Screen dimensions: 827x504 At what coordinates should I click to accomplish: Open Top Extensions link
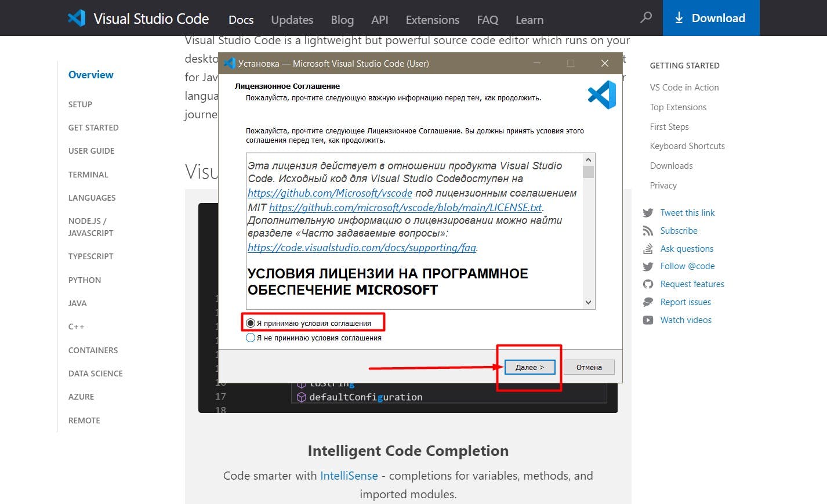[x=678, y=107]
